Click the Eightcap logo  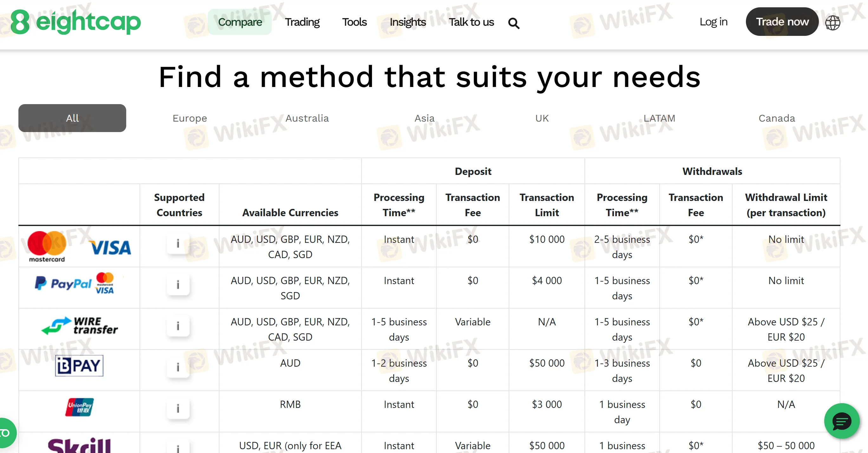tap(76, 22)
